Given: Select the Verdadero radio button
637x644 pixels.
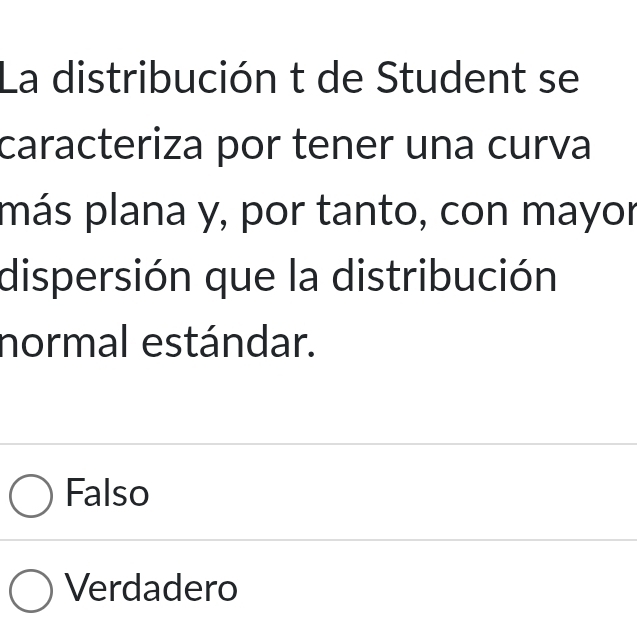Looking at the screenshot, I should tap(31, 590).
